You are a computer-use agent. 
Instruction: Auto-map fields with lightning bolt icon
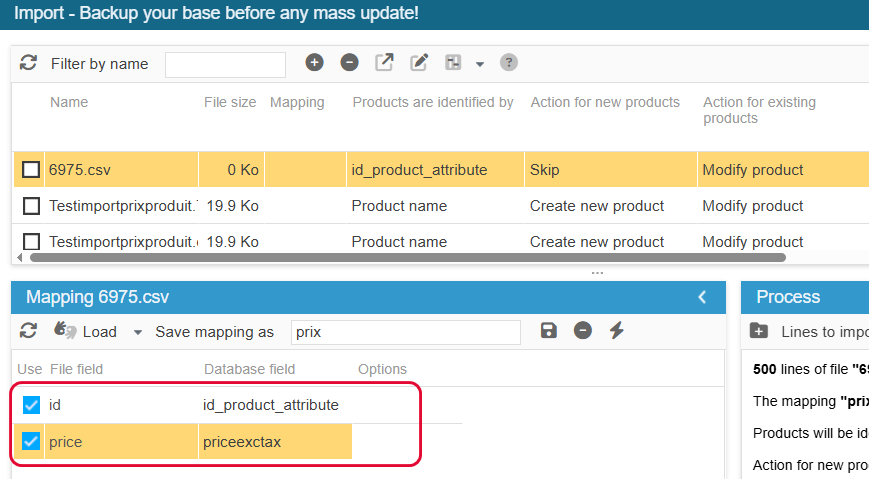tap(616, 331)
